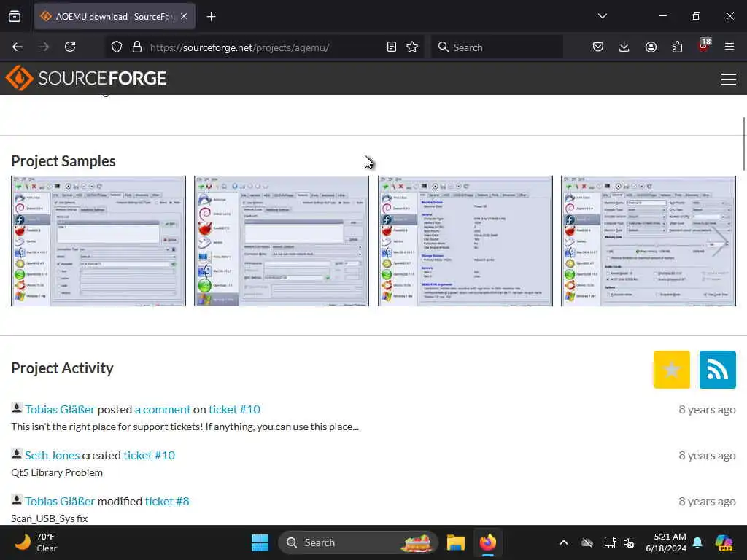Screen dimensions: 747x560
Task: Click the taskbar Search box
Action: [x=357, y=542]
